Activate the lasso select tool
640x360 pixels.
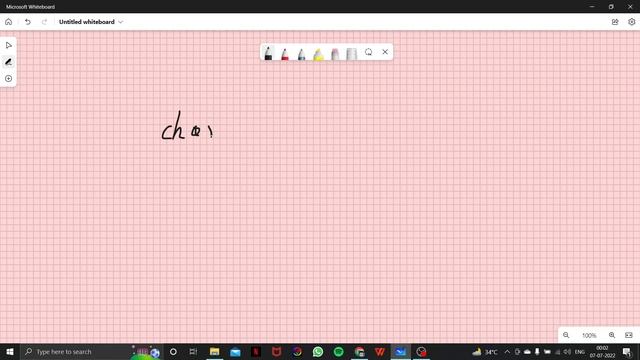(x=369, y=52)
